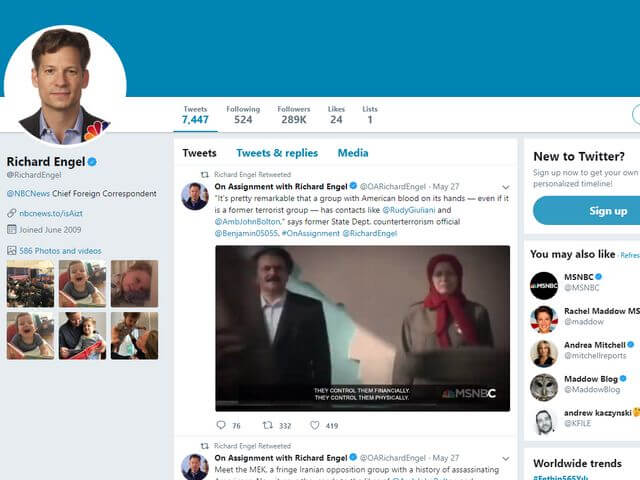The image size is (640, 480).
Task: Click the first Richard Engel Retweeted label
Action: pos(252,175)
